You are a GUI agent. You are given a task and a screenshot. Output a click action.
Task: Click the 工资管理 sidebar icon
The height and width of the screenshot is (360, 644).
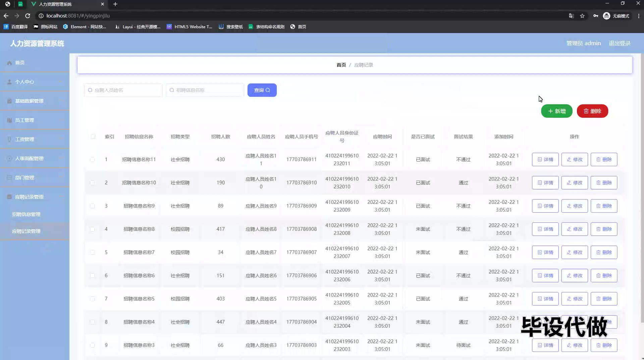click(x=9, y=139)
